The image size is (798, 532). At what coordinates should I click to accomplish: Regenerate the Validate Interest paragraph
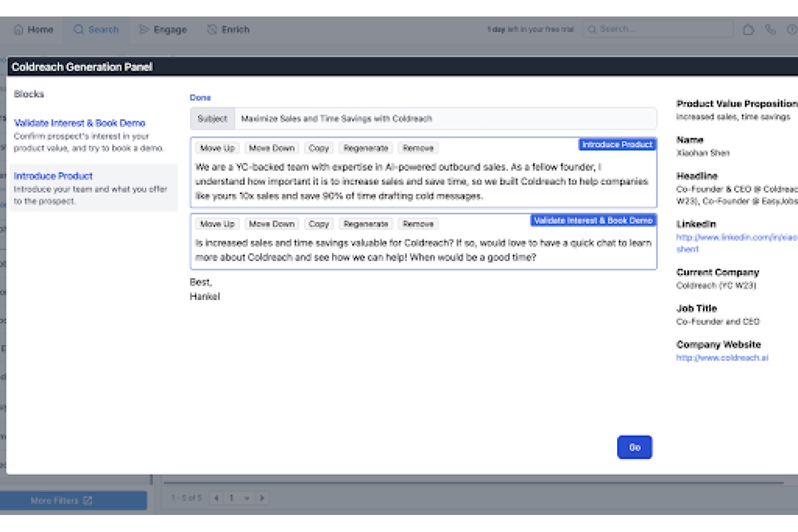[365, 224]
